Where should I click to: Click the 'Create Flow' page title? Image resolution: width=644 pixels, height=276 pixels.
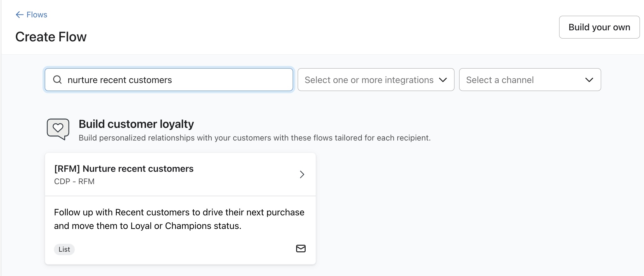[51, 37]
